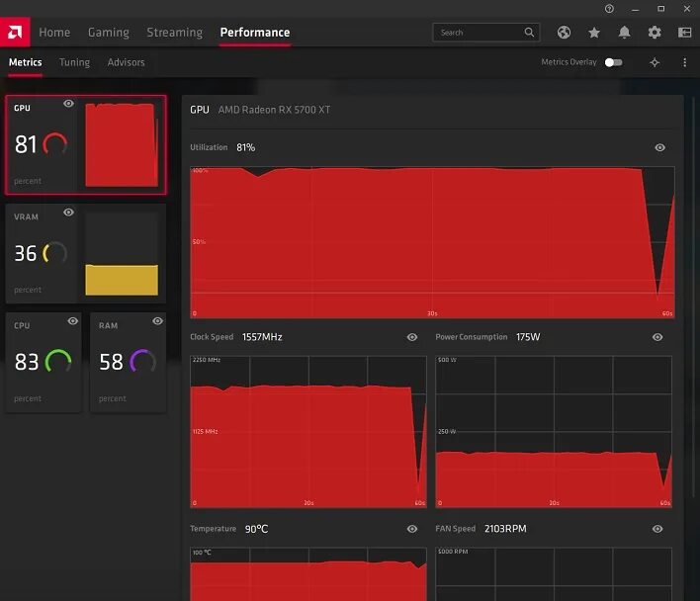
Task: Toggle the sidebar panel icon
Action: pyautogui.click(x=684, y=32)
